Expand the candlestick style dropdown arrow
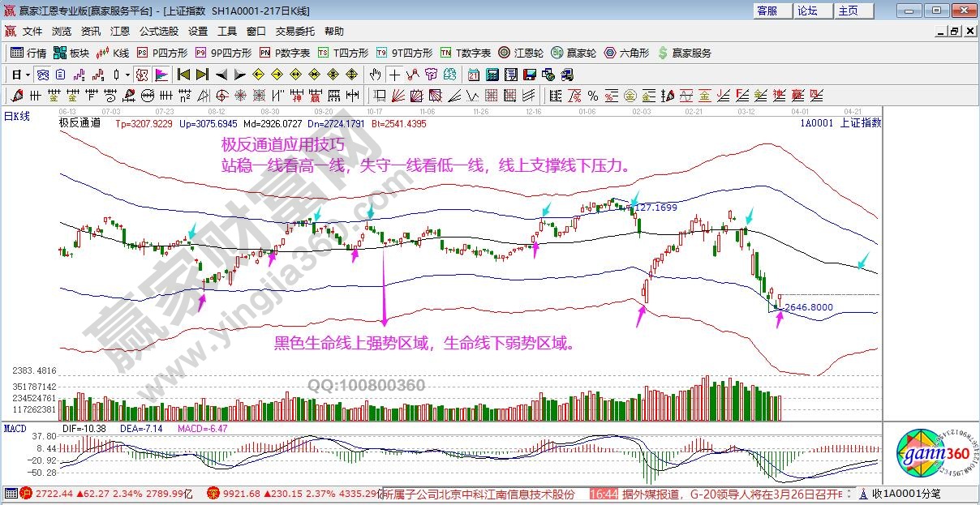Viewport: 980px width, 505px height. pos(127,75)
